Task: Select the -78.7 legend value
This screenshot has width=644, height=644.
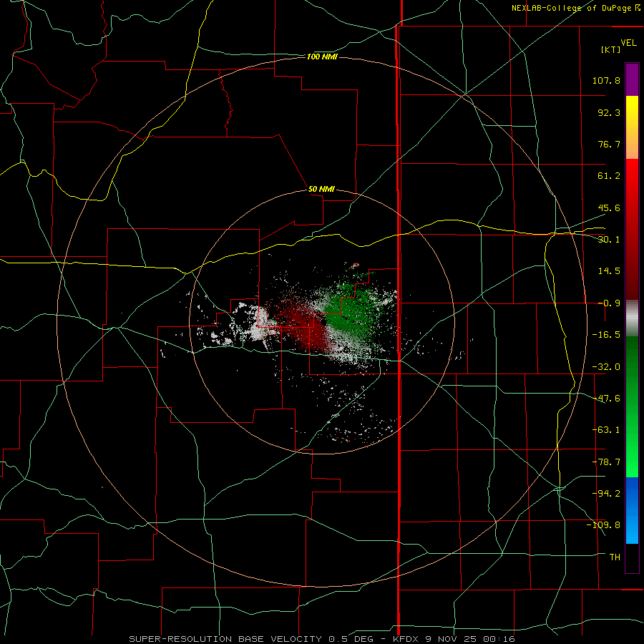Action: (606, 462)
